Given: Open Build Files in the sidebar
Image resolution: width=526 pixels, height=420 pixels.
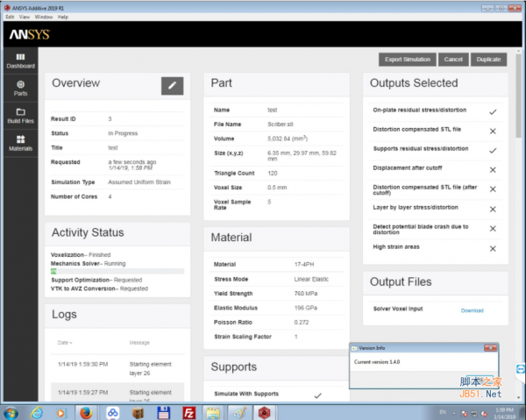Looking at the screenshot, I should point(20,116).
